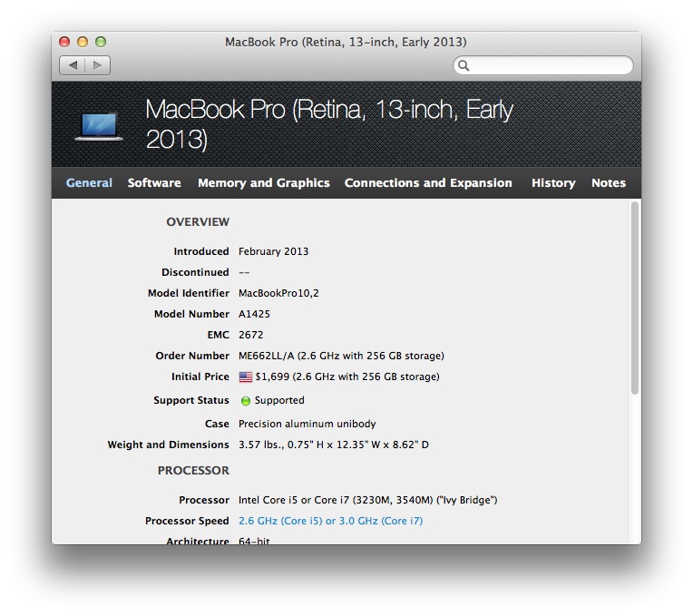Click the window title text
This screenshot has width=693, height=616.
pos(346,42)
